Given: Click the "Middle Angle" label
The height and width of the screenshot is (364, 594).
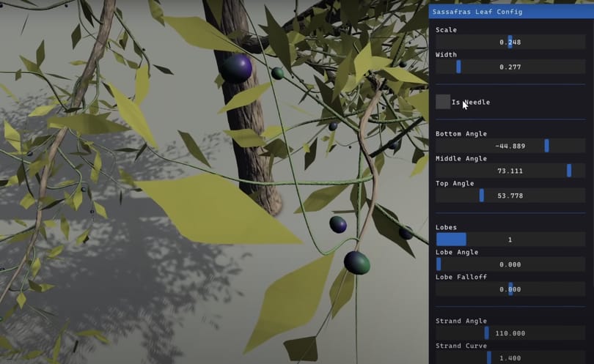Looking at the screenshot, I should tap(461, 158).
